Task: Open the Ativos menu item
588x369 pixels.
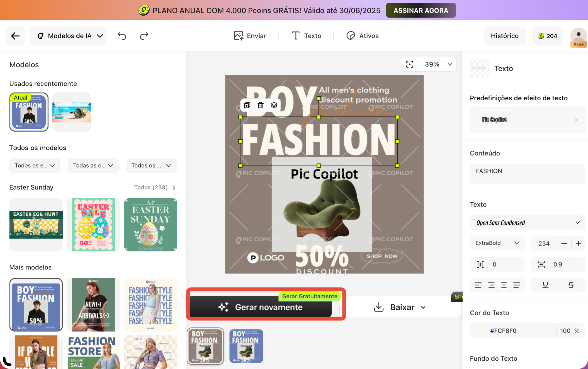Action: [x=363, y=36]
